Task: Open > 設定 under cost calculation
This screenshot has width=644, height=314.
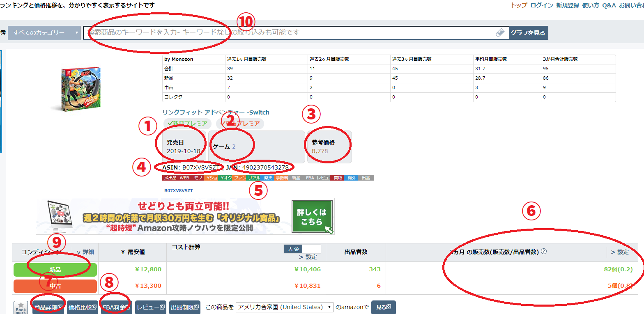Action: [x=308, y=257]
